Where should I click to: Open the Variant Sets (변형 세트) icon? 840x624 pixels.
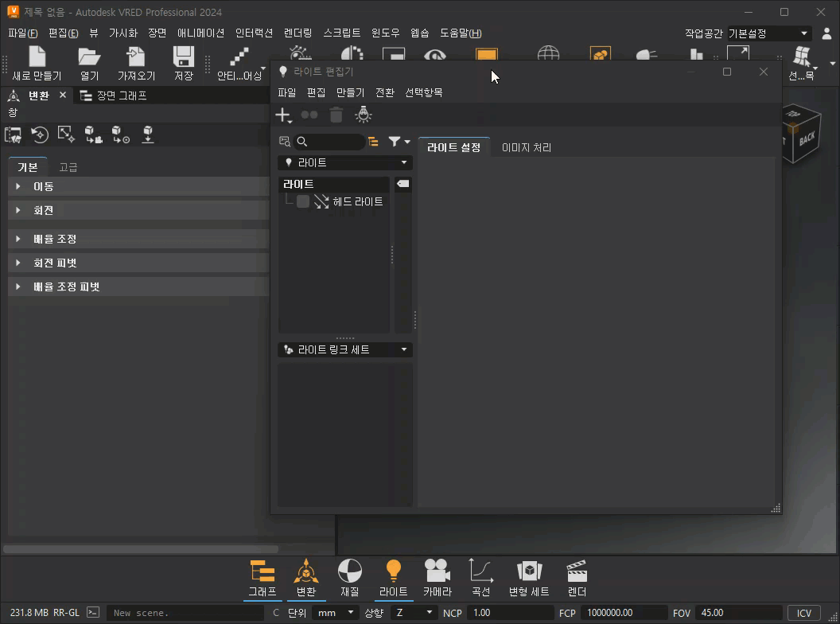click(x=529, y=579)
